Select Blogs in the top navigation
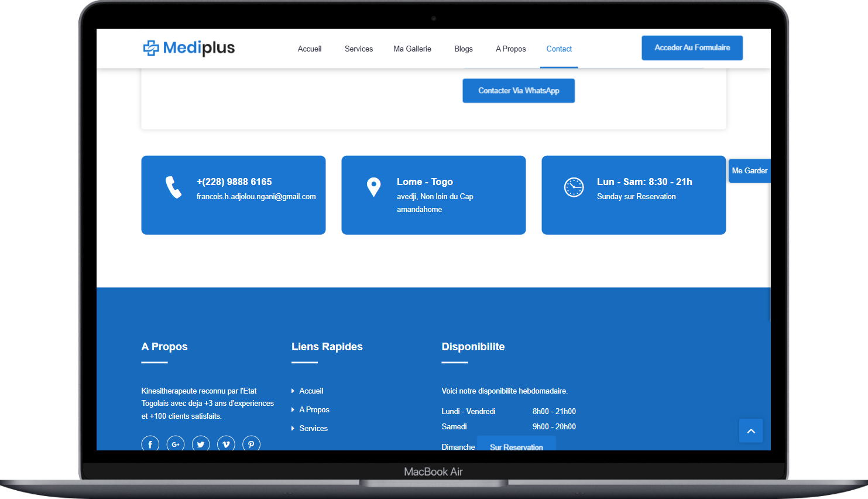This screenshot has height=499, width=868. click(x=464, y=49)
